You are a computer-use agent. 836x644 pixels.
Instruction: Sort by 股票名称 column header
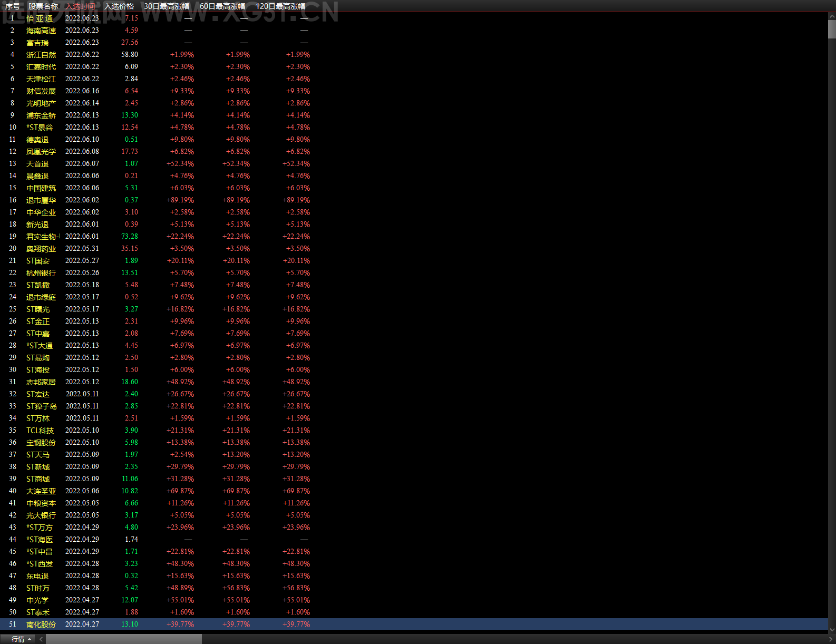pos(43,6)
